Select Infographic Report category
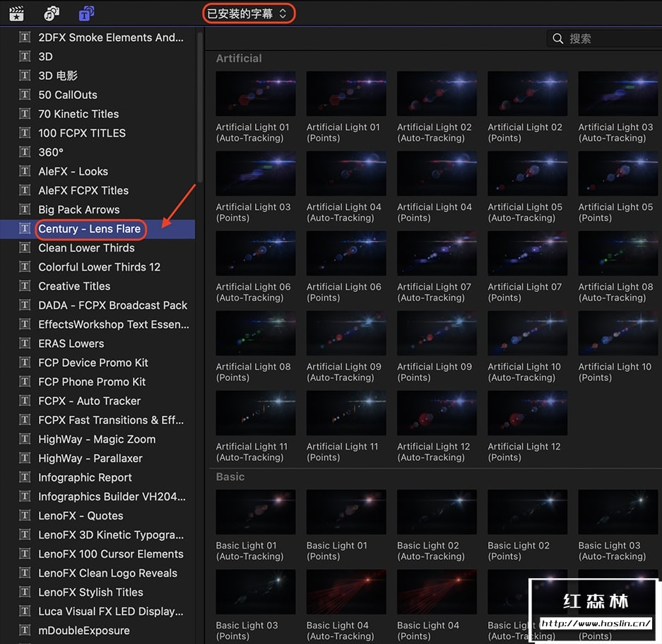This screenshot has width=662, height=644. click(x=97, y=477)
